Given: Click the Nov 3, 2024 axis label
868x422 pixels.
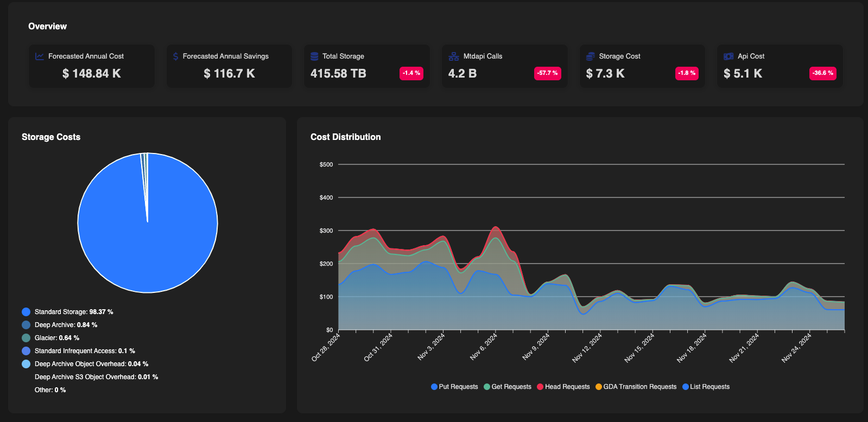Looking at the screenshot, I should (432, 347).
